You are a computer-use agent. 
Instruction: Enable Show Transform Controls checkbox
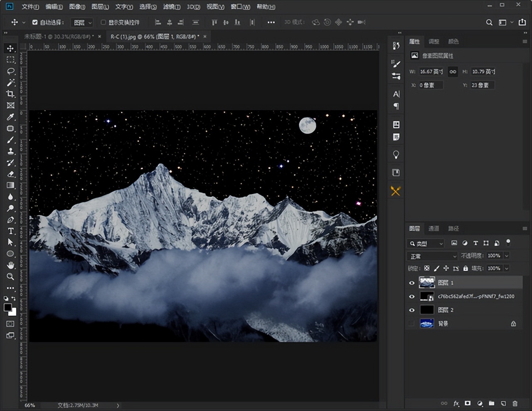pos(103,22)
